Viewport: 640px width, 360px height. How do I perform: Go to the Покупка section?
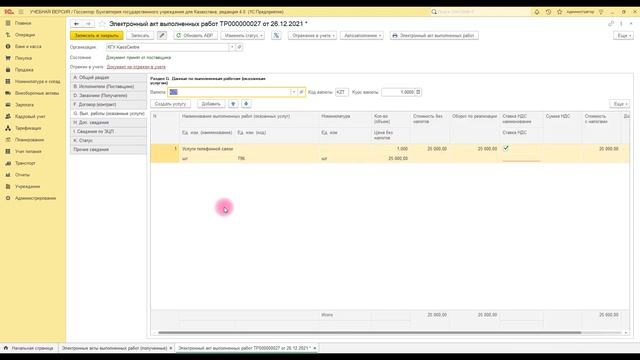23,58
